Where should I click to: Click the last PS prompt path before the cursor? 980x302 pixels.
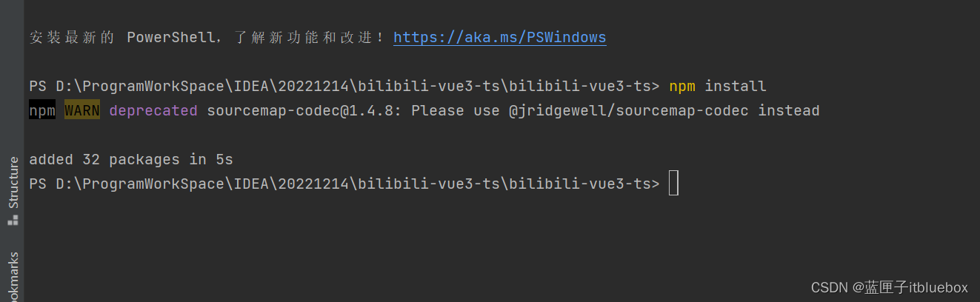[344, 184]
